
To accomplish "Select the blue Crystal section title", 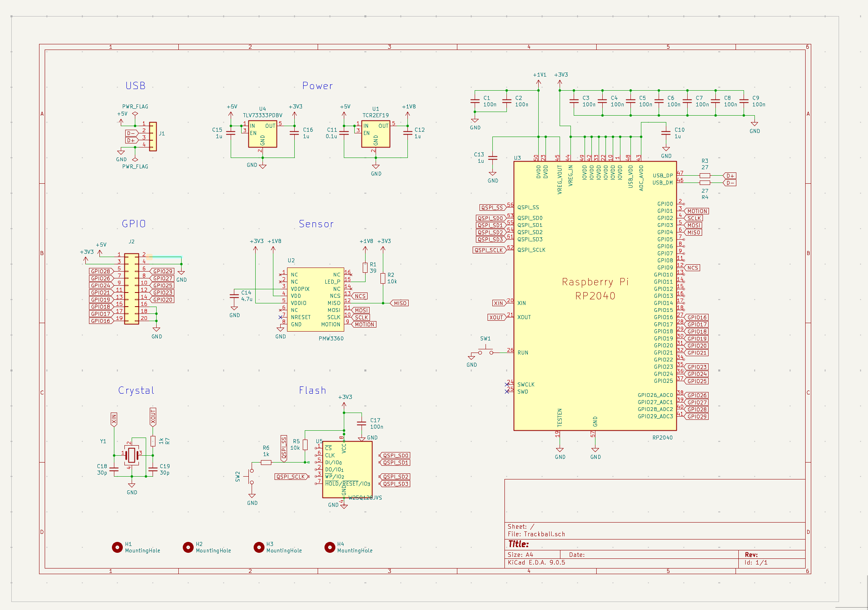I will click(136, 390).
